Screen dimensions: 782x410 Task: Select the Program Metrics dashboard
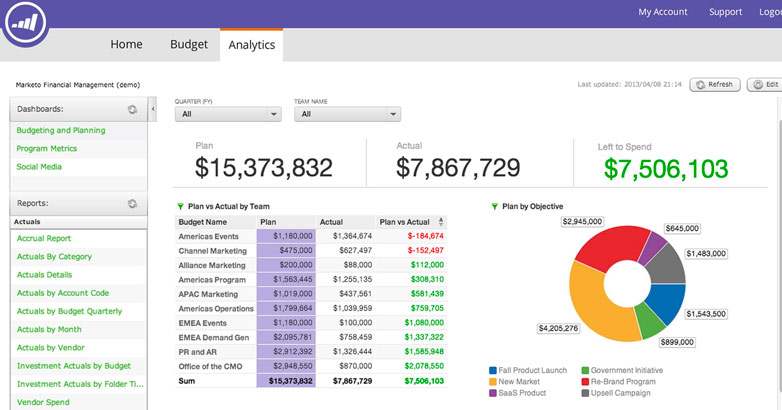point(47,149)
